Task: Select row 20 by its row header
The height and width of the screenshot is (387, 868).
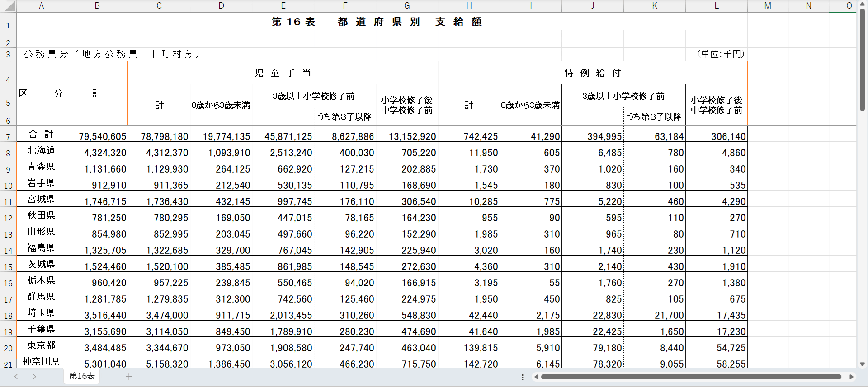Action: (x=8, y=348)
